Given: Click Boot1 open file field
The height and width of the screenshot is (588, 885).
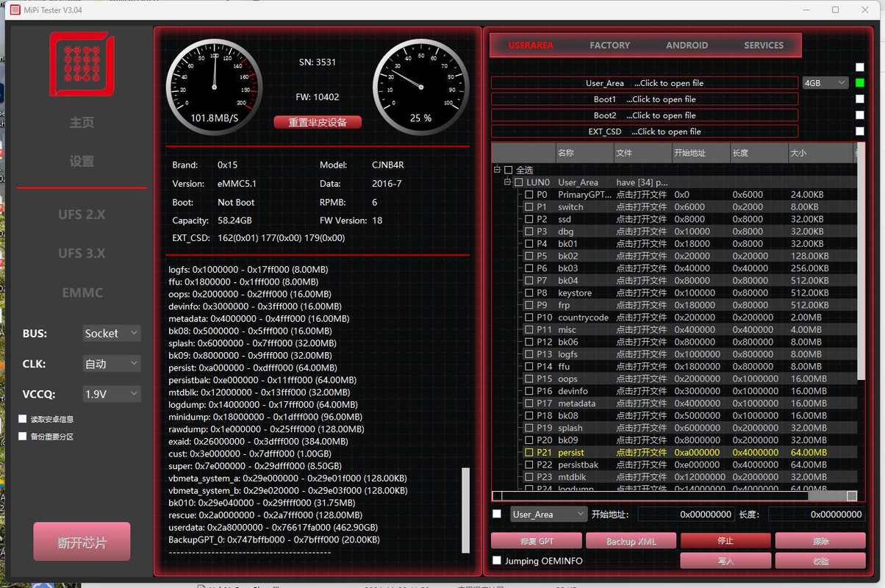Looking at the screenshot, I should [644, 99].
